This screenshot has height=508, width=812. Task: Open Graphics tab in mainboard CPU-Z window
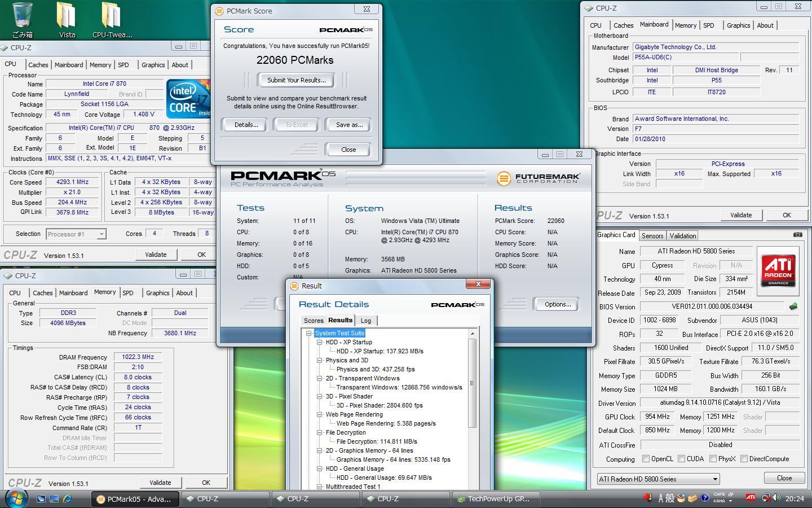[738, 25]
